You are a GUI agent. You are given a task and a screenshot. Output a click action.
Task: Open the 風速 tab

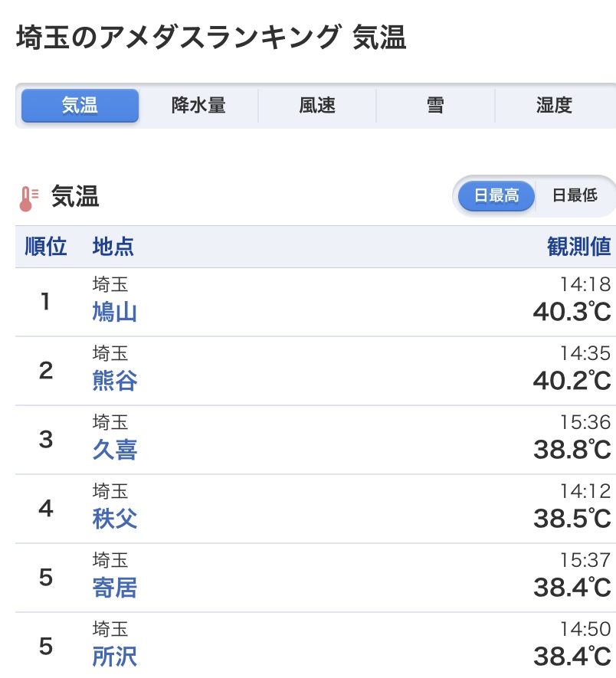(x=317, y=106)
